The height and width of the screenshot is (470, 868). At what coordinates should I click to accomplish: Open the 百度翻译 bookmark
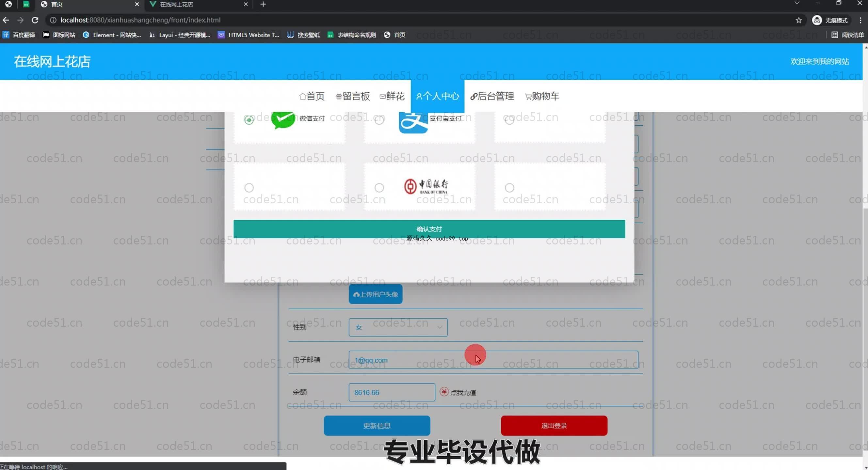(x=19, y=35)
